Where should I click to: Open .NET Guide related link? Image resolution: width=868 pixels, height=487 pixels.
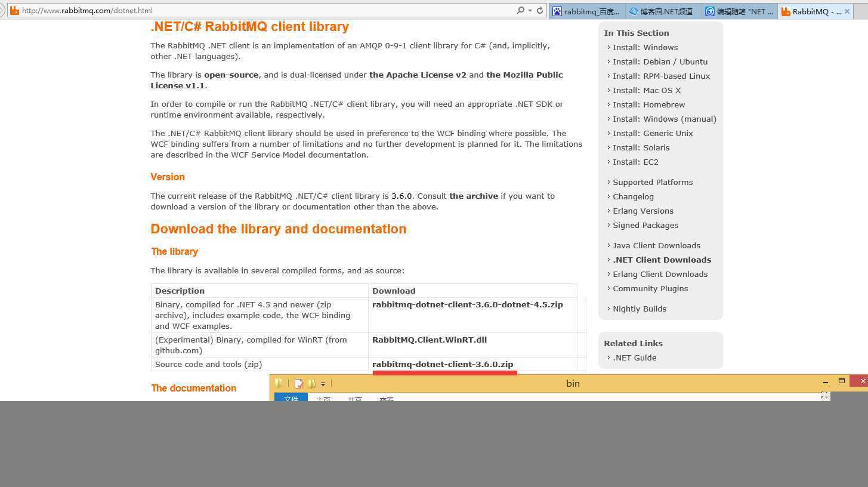coord(634,357)
